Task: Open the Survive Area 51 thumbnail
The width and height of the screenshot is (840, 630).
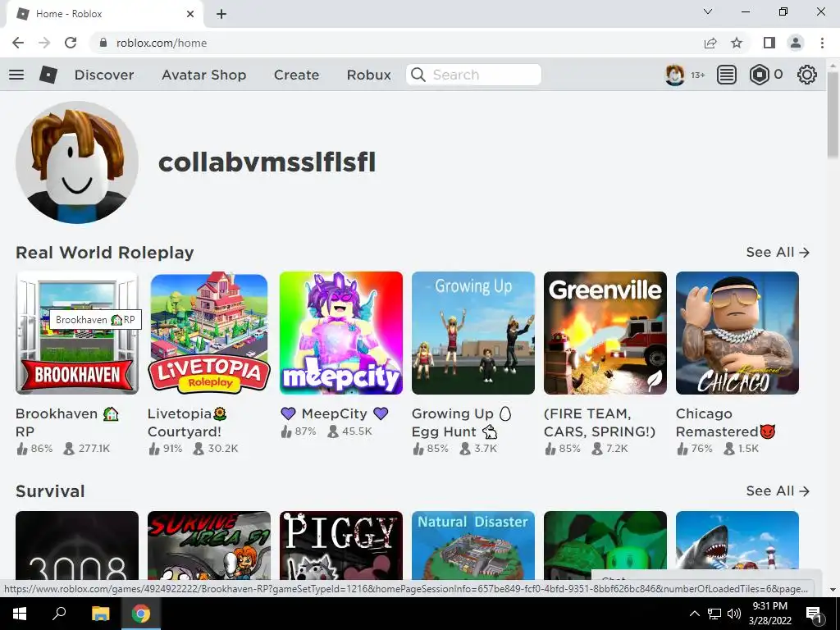Action: tap(209, 546)
